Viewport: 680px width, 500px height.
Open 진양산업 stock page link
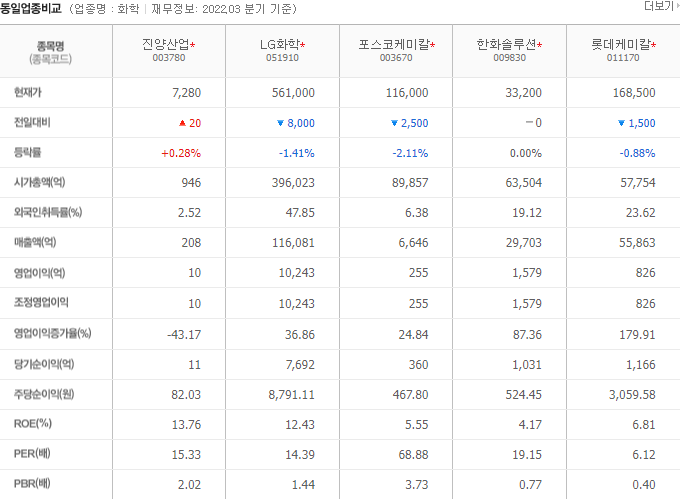click(x=165, y=44)
